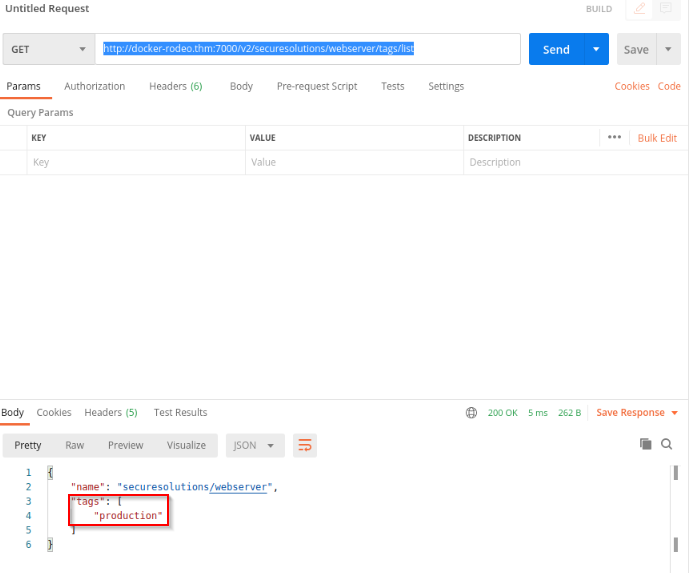Open the comments icon near BUILD
Screen dimensions: 689x573
tap(666, 8)
